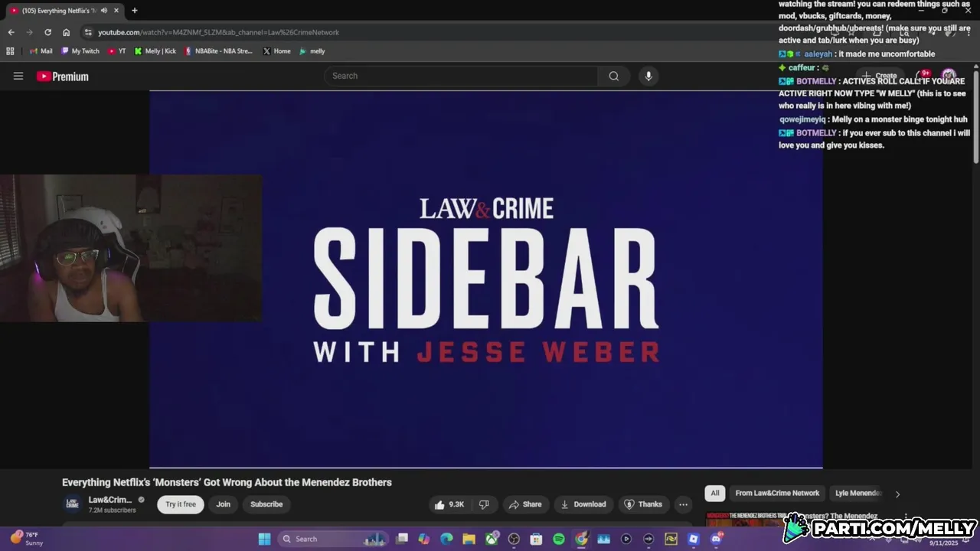Click the YouTube Premium logo
Image resolution: width=980 pixels, height=551 pixels.
(x=63, y=77)
